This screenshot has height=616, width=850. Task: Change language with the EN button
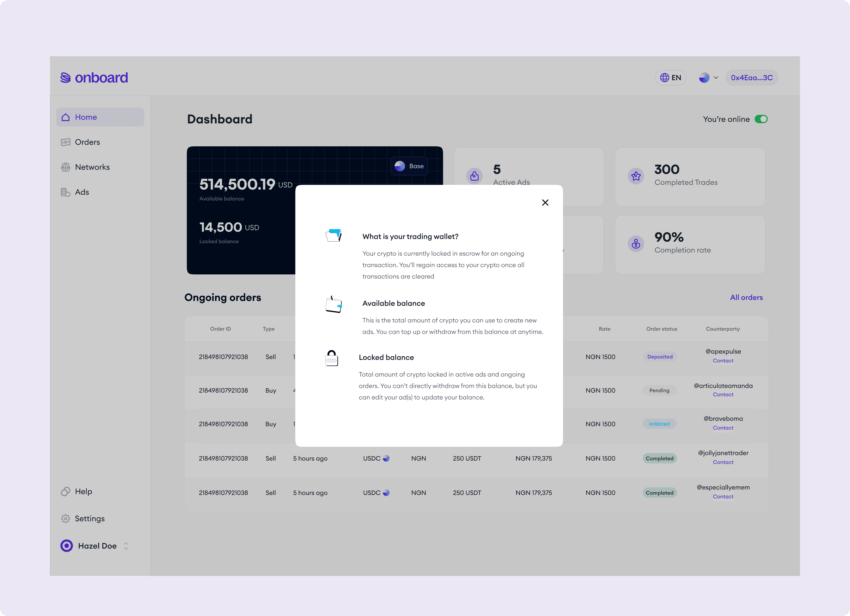671,78
